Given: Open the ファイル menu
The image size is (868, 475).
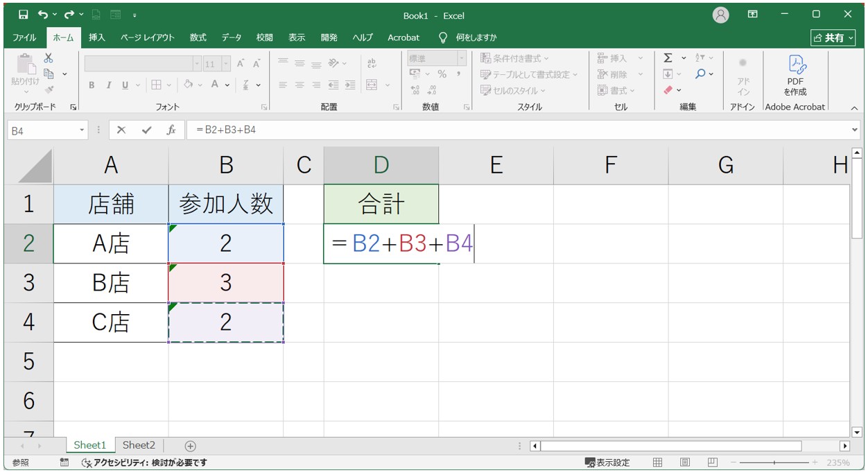Looking at the screenshot, I should (24, 37).
